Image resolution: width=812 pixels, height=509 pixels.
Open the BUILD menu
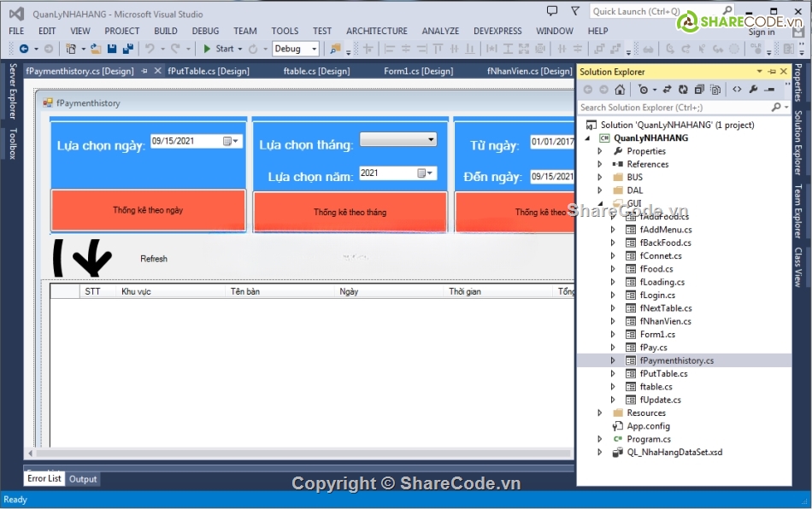[166, 31]
